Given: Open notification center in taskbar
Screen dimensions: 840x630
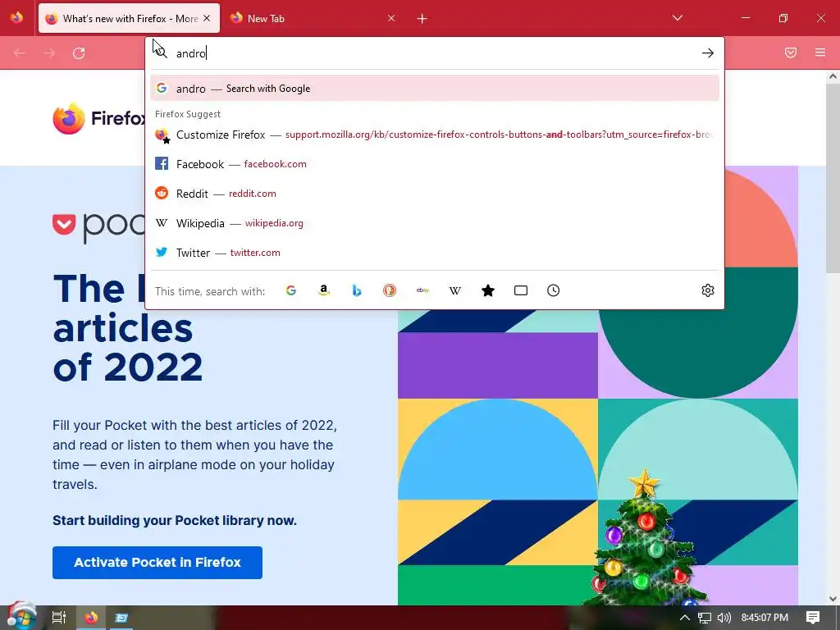Looking at the screenshot, I should (813, 618).
